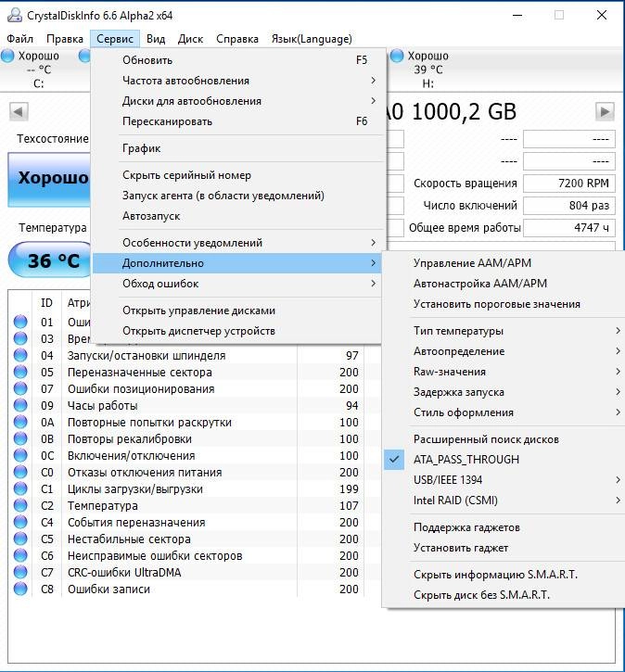Open the Язык(Language) menu
The image size is (625, 672).
(x=312, y=39)
